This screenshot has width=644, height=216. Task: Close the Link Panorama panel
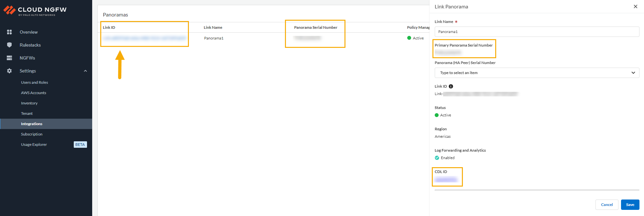tap(635, 6)
